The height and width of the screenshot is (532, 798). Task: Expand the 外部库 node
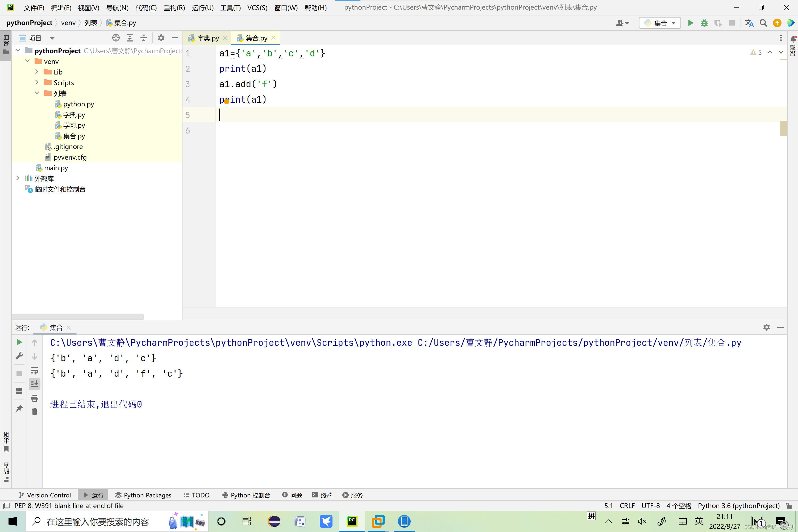[x=18, y=178]
